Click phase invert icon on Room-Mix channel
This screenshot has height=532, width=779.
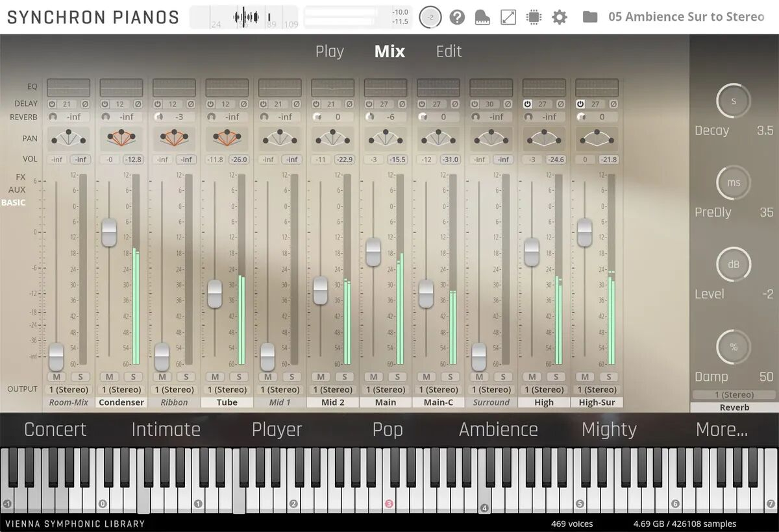pyautogui.click(x=84, y=104)
